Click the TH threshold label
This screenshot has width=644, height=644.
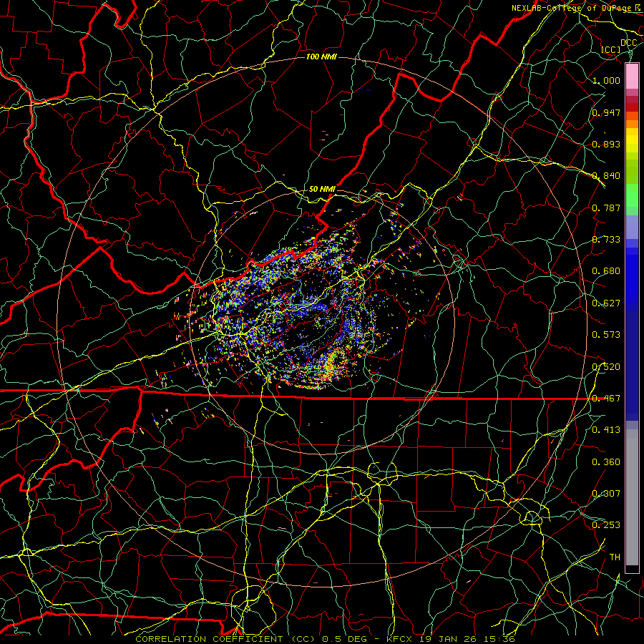(x=615, y=557)
